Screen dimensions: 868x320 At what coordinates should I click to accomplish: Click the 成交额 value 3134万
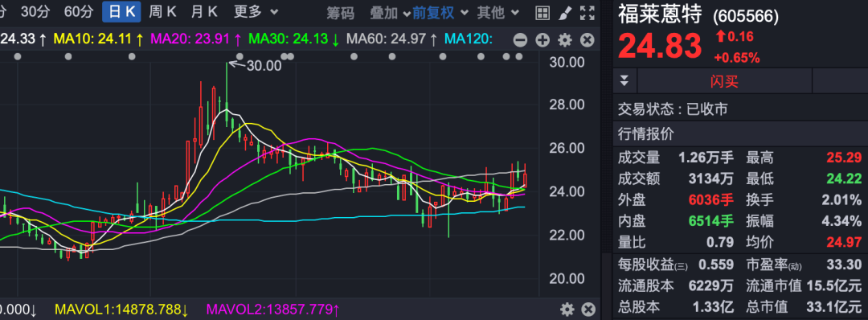710,178
